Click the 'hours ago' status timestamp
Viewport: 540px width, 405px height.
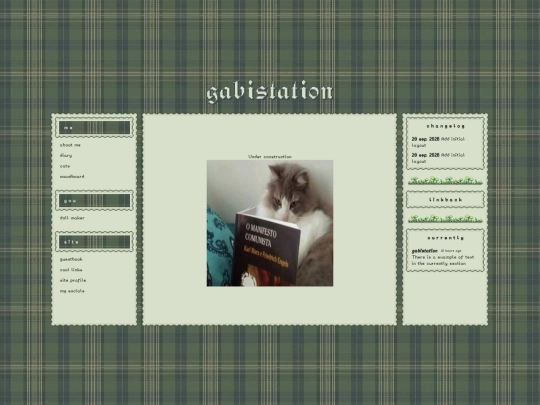point(451,251)
